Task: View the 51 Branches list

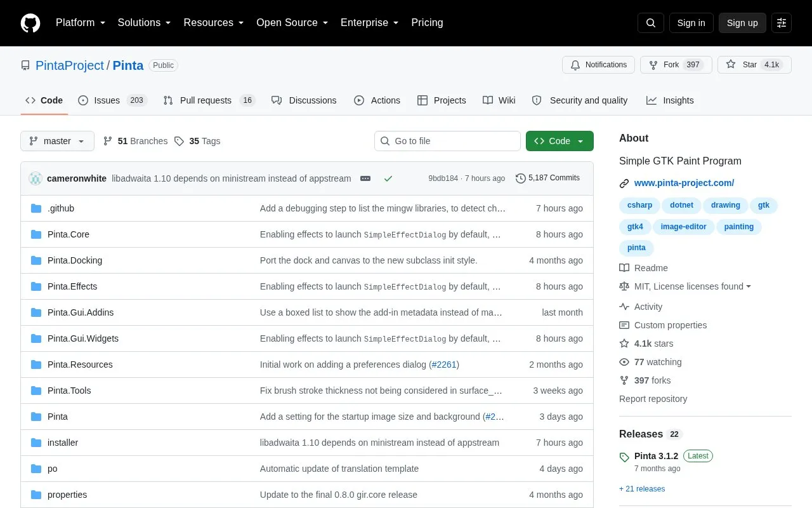Action: click(135, 141)
